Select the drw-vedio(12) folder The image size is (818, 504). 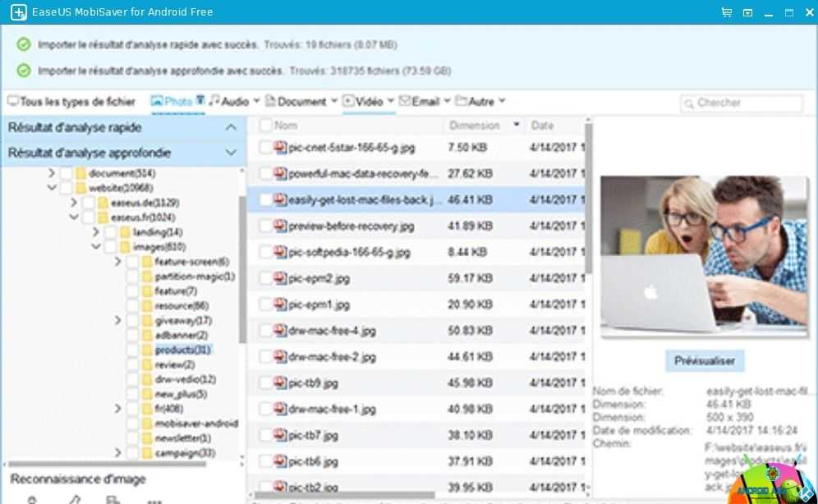(x=185, y=379)
